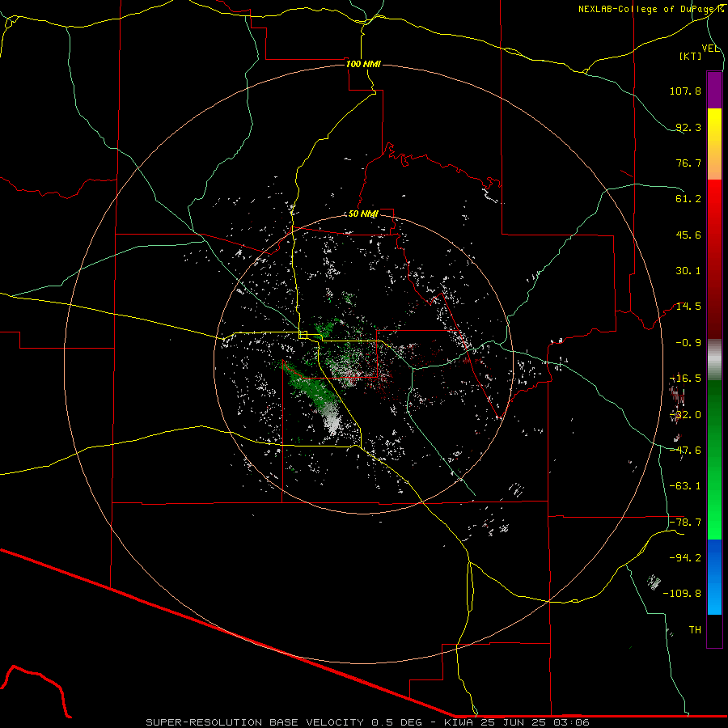728x728 pixels.
Task: Click the -78.7 velocity scale value
Action: [685, 523]
